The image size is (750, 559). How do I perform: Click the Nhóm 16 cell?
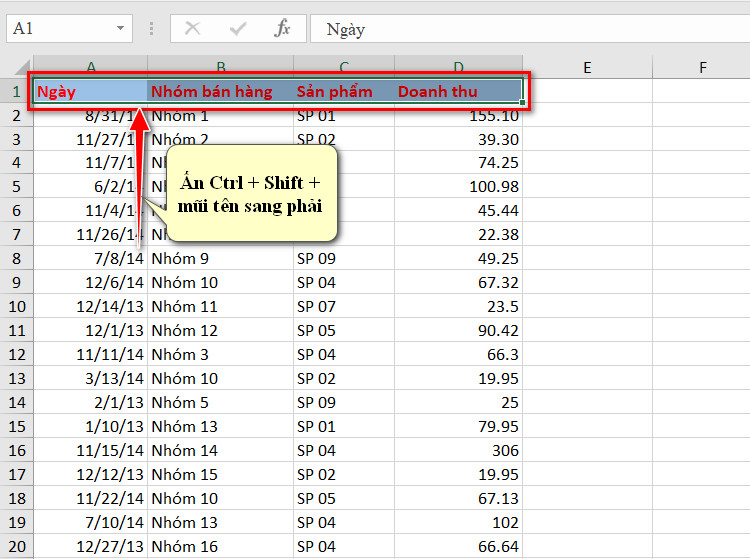(221, 546)
